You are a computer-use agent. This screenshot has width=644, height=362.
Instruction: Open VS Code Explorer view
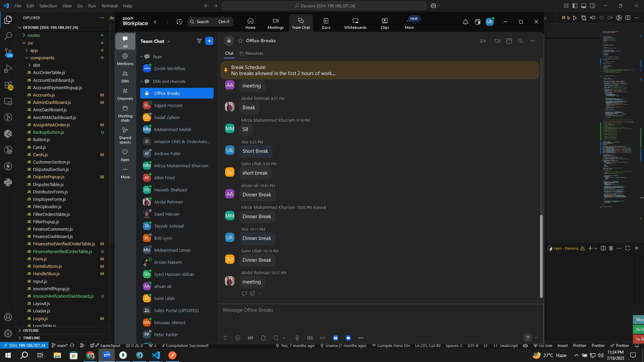click(8, 20)
